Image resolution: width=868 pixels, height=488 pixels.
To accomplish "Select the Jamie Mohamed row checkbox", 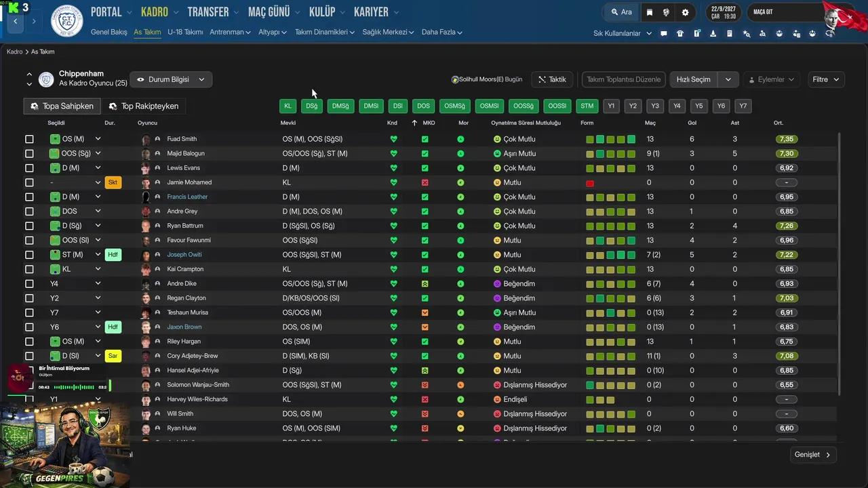I will tap(29, 182).
